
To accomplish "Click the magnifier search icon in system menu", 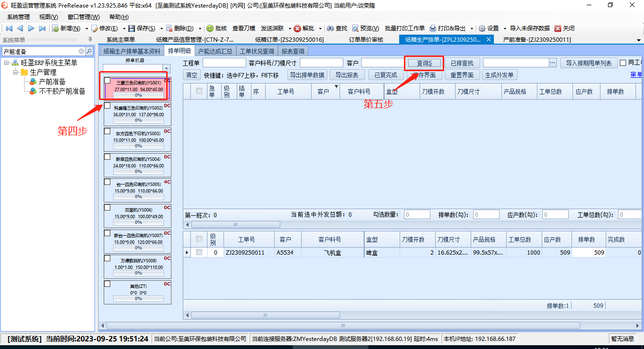I will coord(89,51).
